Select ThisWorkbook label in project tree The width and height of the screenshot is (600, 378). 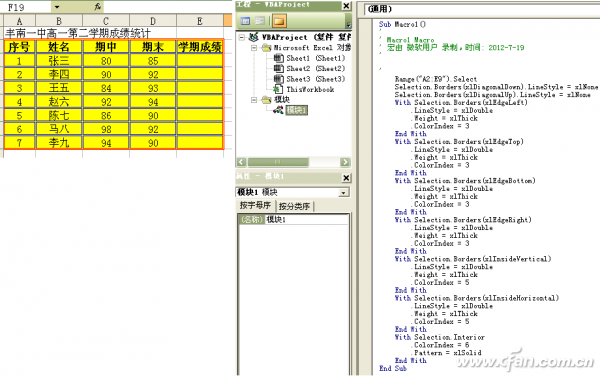[x=310, y=89]
